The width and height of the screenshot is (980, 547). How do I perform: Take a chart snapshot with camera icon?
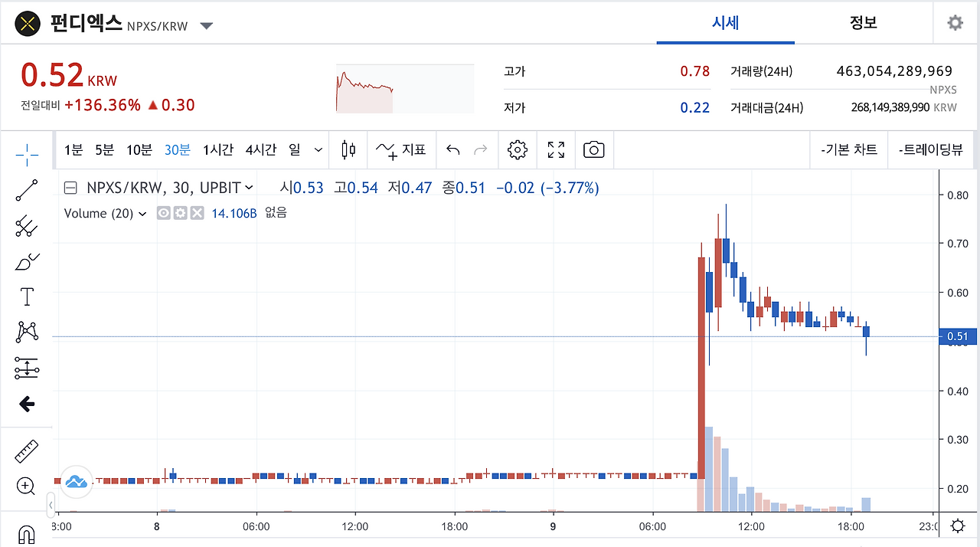(x=594, y=149)
